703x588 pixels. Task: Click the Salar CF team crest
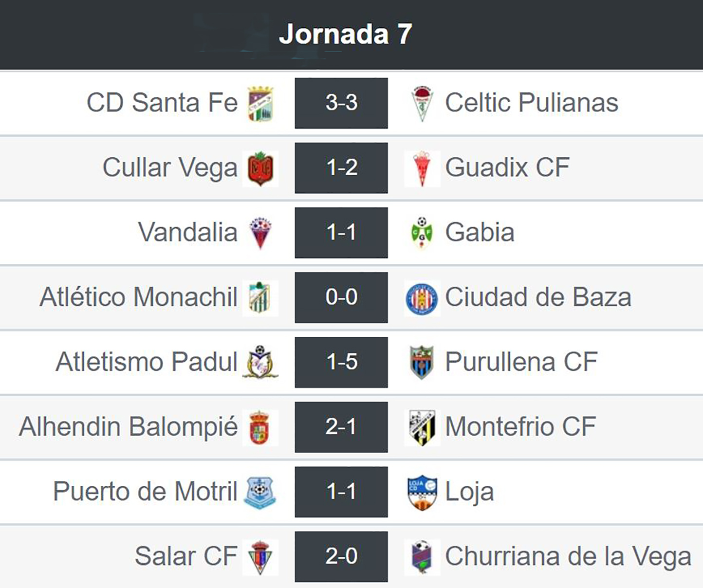pos(260,557)
